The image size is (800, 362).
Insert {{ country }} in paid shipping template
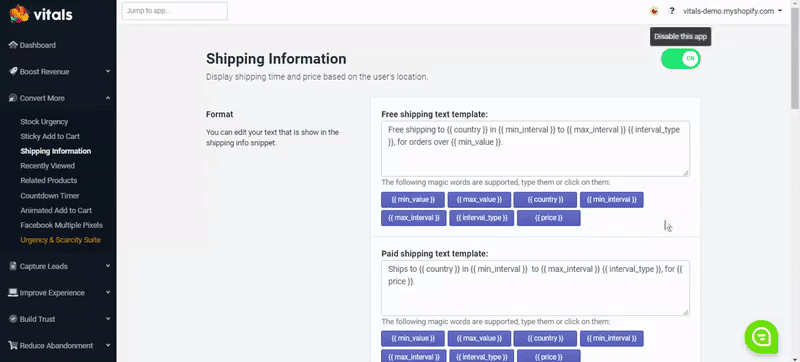(545, 339)
